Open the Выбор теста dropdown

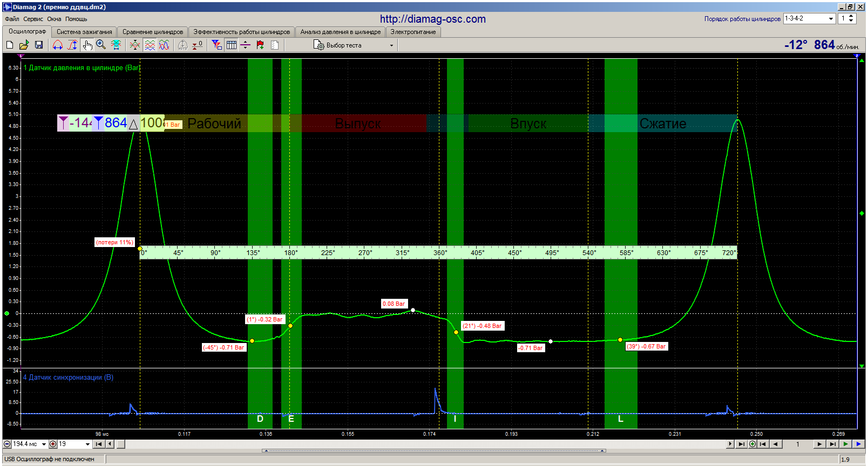(x=354, y=45)
